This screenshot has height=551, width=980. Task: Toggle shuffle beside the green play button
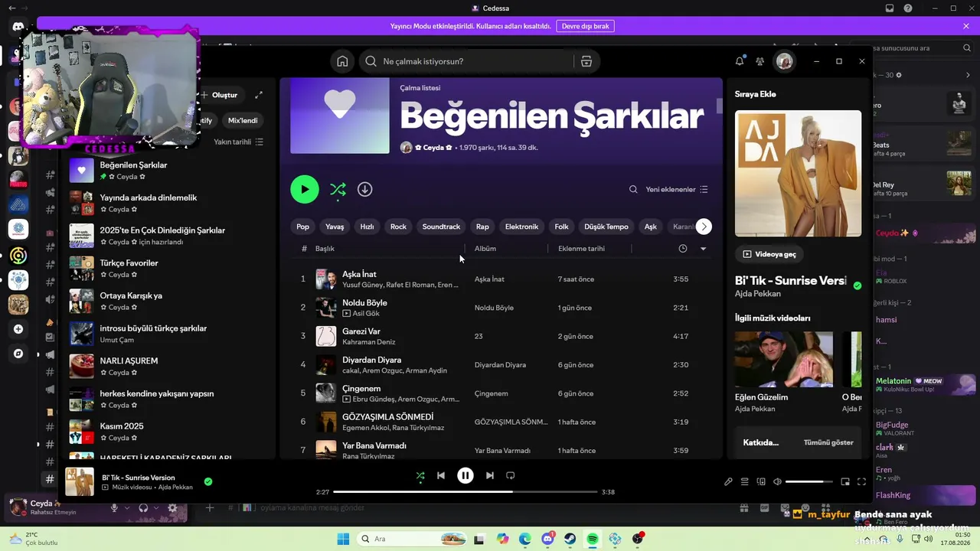point(338,189)
